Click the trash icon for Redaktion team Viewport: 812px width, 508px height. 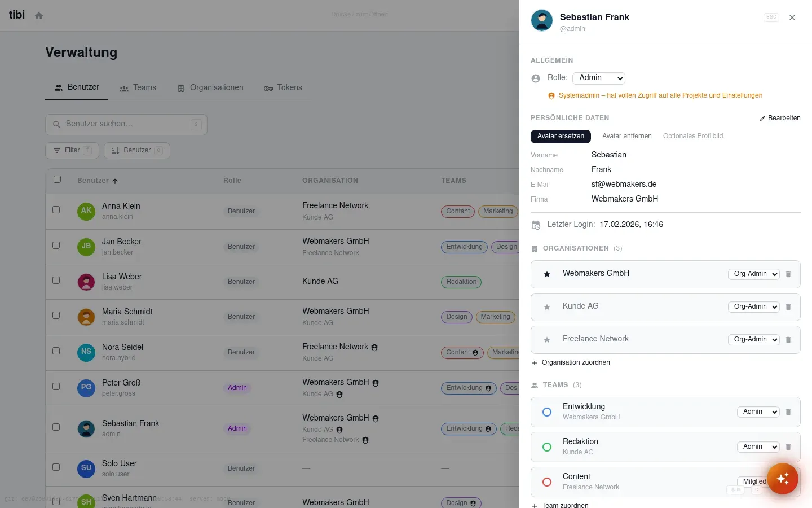[x=788, y=447]
